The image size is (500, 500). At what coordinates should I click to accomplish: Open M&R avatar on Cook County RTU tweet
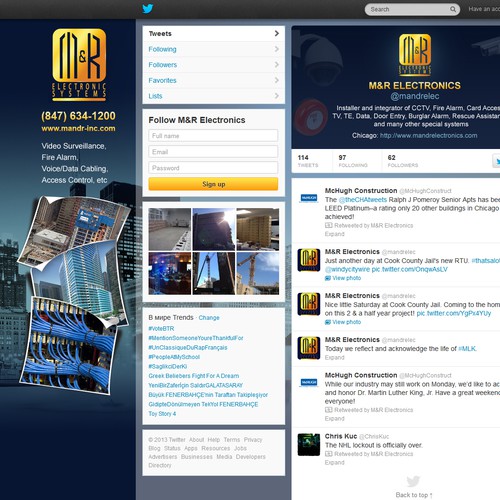pos(309,260)
